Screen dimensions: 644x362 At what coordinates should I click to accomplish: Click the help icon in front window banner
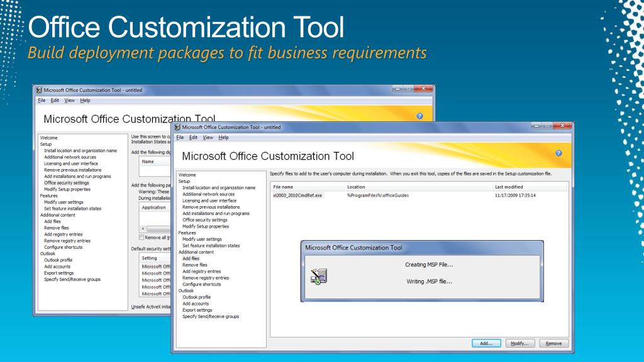point(558,153)
